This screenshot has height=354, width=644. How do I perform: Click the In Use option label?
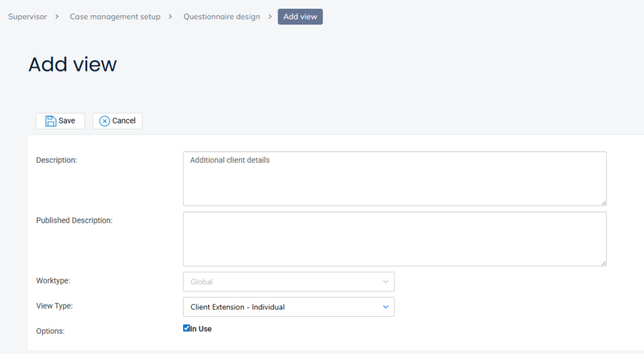coord(201,329)
